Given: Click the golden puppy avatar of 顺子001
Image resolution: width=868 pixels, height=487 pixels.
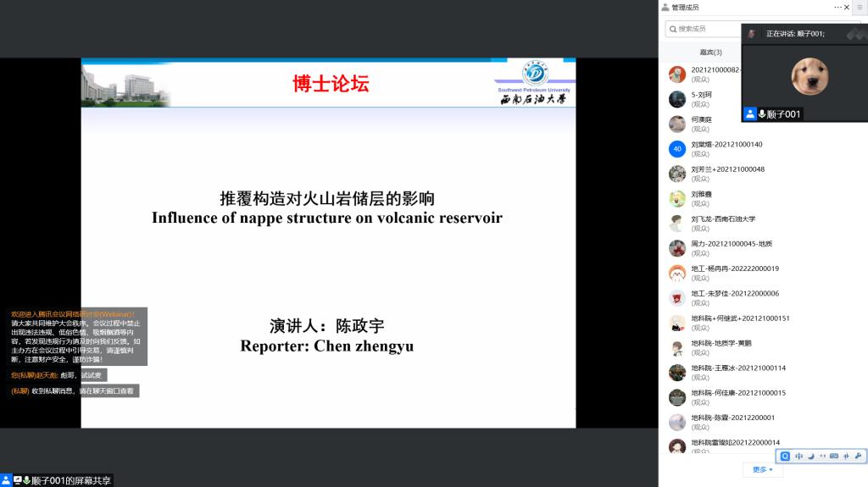Looking at the screenshot, I should [810, 76].
